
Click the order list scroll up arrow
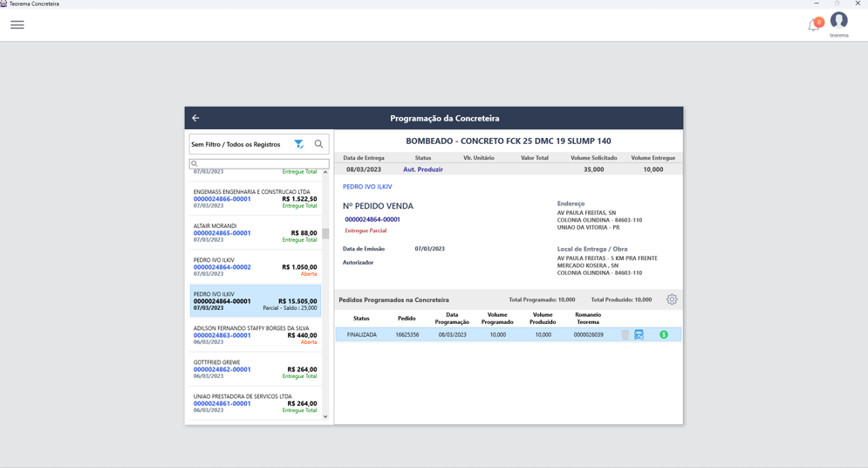coord(325,172)
